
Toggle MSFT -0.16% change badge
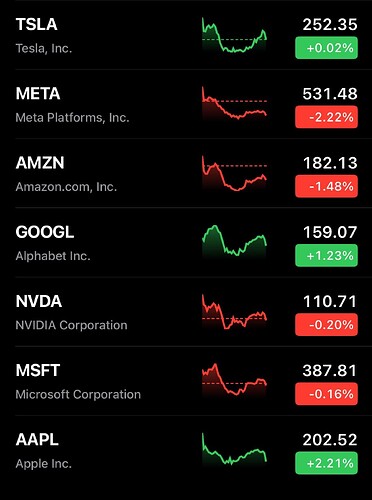coord(326,394)
